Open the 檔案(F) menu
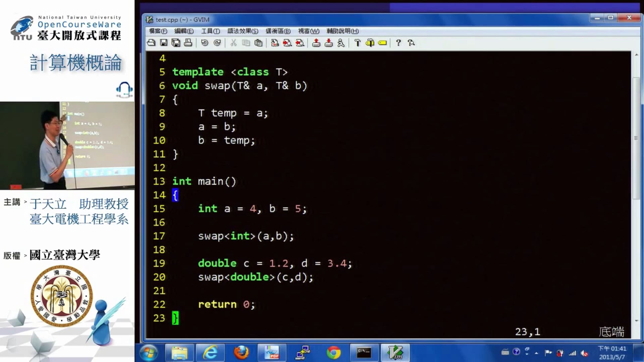The height and width of the screenshot is (362, 644). point(158,31)
